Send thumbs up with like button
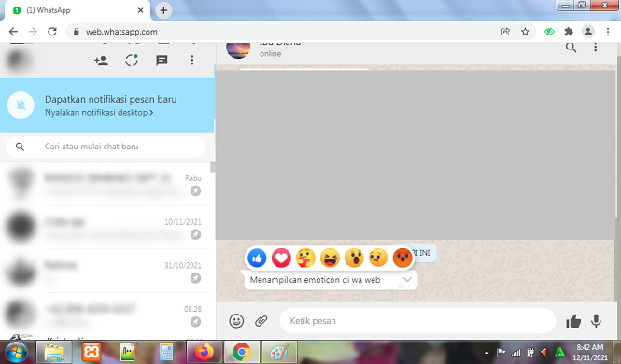Screen dimensions: 621x364 tap(573, 321)
